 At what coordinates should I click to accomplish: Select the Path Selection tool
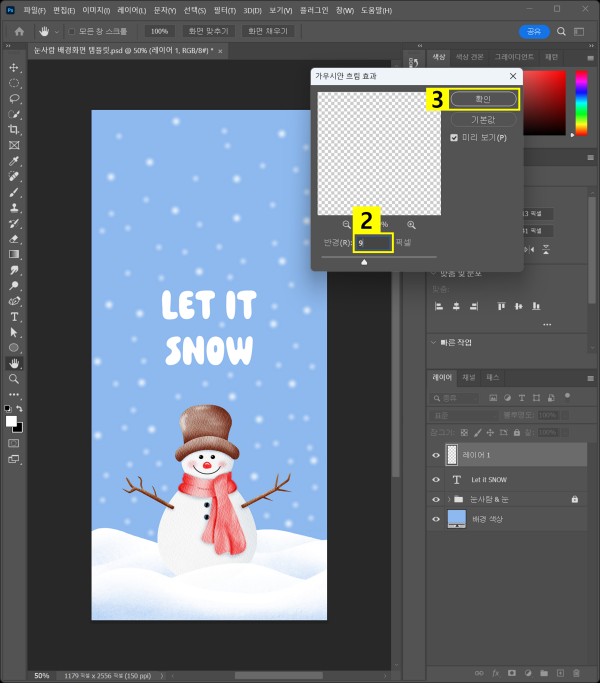(x=14, y=332)
